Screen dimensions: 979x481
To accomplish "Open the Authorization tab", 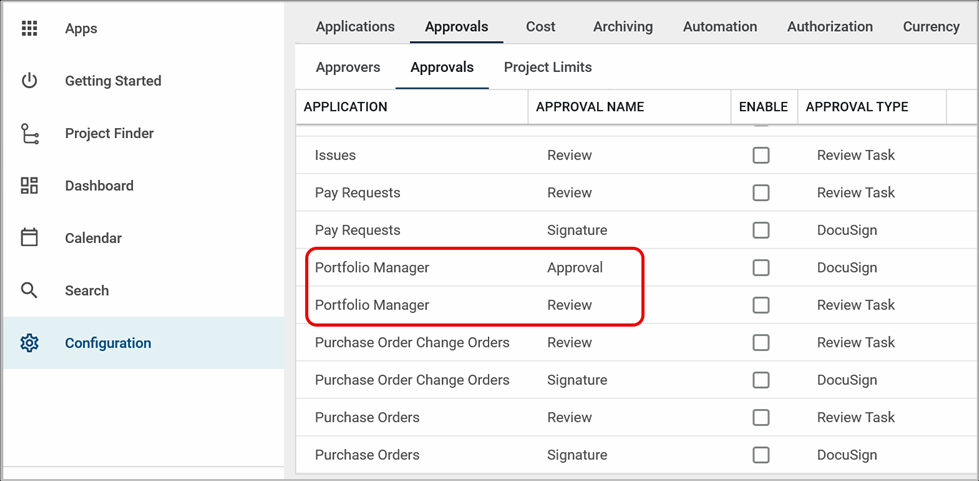I will [829, 27].
